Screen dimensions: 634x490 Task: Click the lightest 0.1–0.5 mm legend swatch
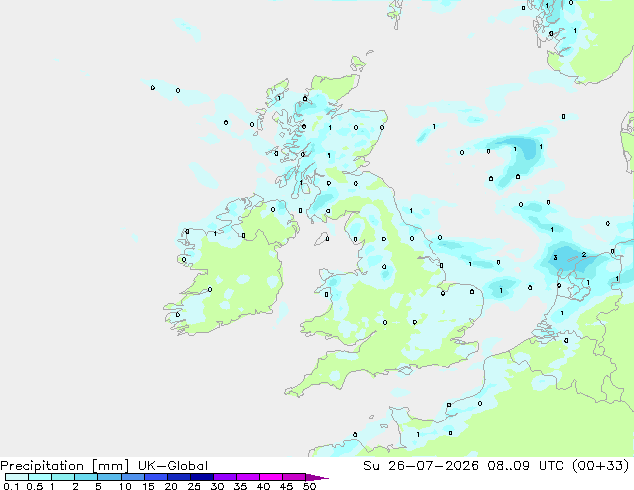point(17,477)
